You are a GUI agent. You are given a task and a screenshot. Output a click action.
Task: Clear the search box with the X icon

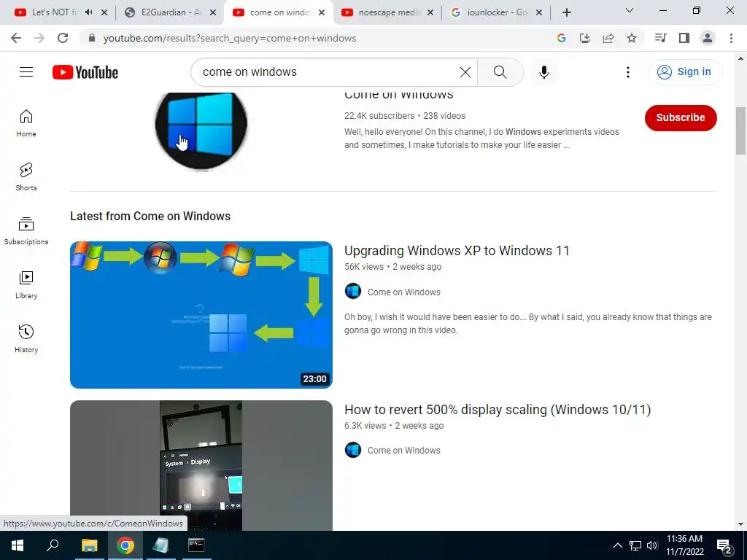pyautogui.click(x=465, y=72)
